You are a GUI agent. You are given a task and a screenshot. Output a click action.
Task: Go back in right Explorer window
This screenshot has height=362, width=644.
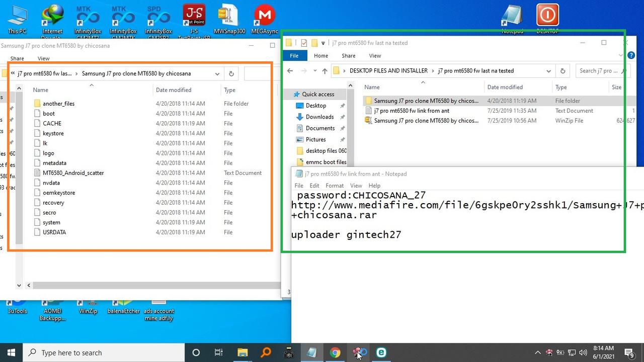(x=290, y=71)
